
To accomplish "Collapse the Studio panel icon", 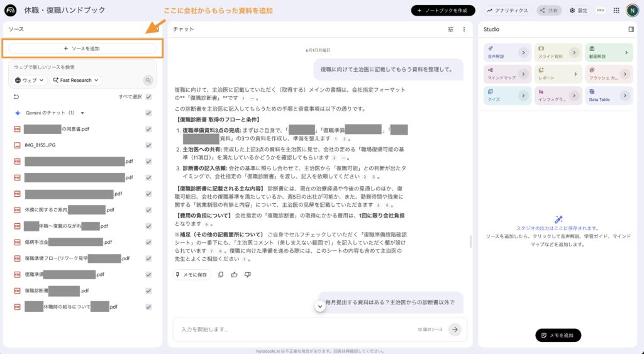I will point(631,29).
